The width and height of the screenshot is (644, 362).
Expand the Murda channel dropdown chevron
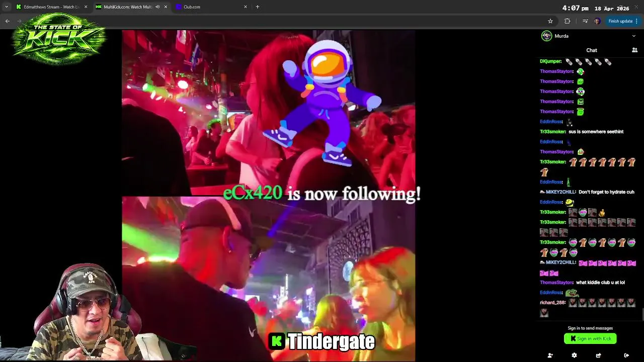click(x=633, y=36)
